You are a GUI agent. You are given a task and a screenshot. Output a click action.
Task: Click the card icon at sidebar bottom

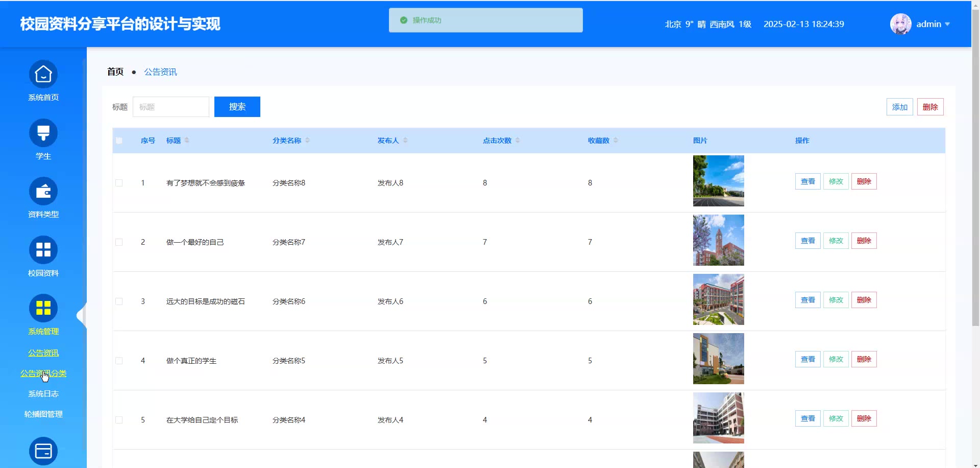pos(43,451)
